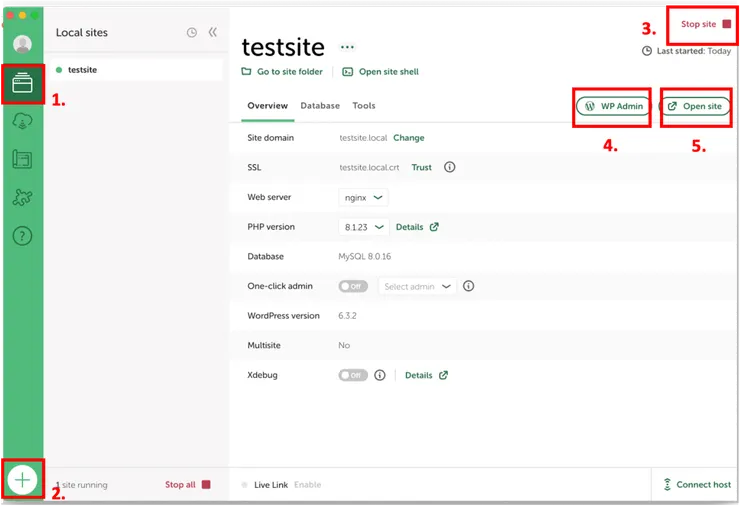The width and height of the screenshot is (740, 517).
Task: Open the PHP version dropdown
Action: click(x=364, y=227)
